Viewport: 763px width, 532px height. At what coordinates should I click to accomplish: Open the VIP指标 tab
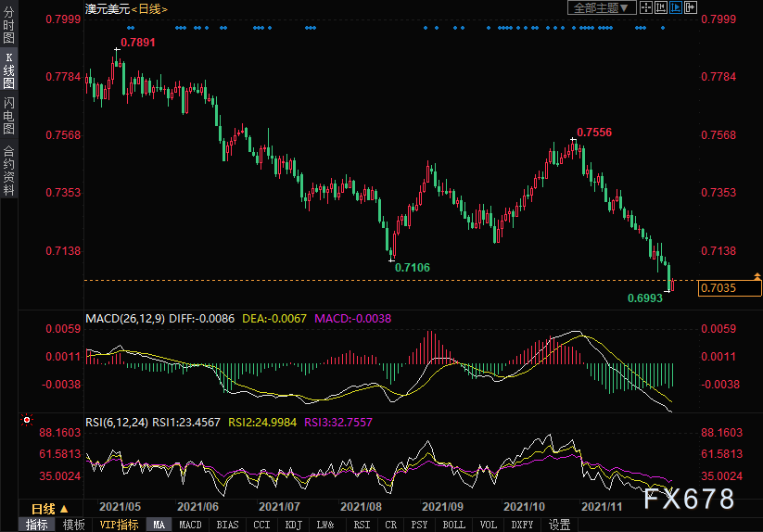[119, 525]
